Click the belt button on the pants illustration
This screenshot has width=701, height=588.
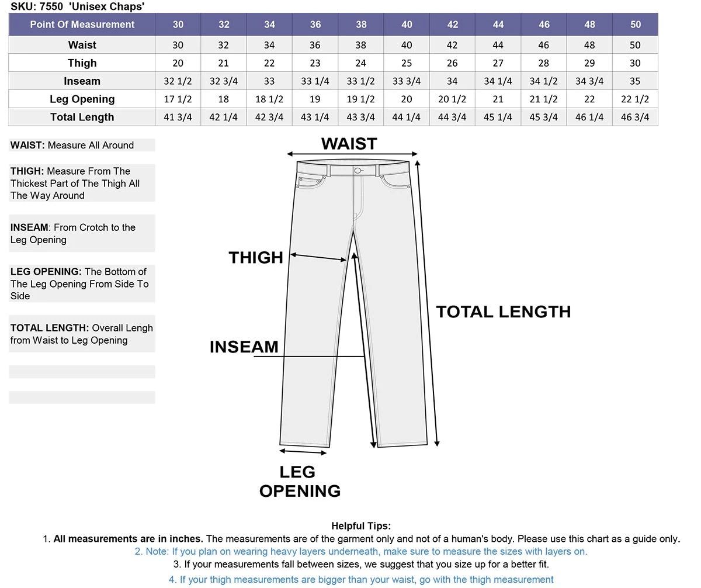coord(358,171)
